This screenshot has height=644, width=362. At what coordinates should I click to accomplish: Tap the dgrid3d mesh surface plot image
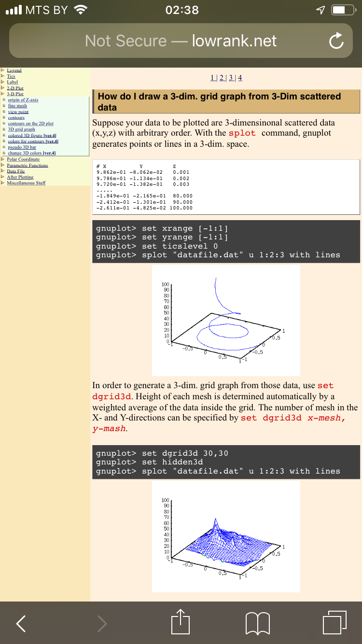[x=226, y=536]
